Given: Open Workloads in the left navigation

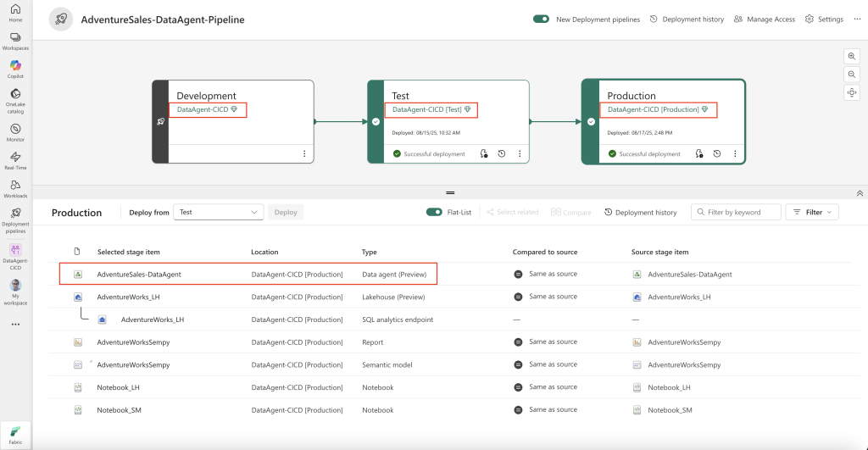Looking at the screenshot, I should (x=15, y=186).
